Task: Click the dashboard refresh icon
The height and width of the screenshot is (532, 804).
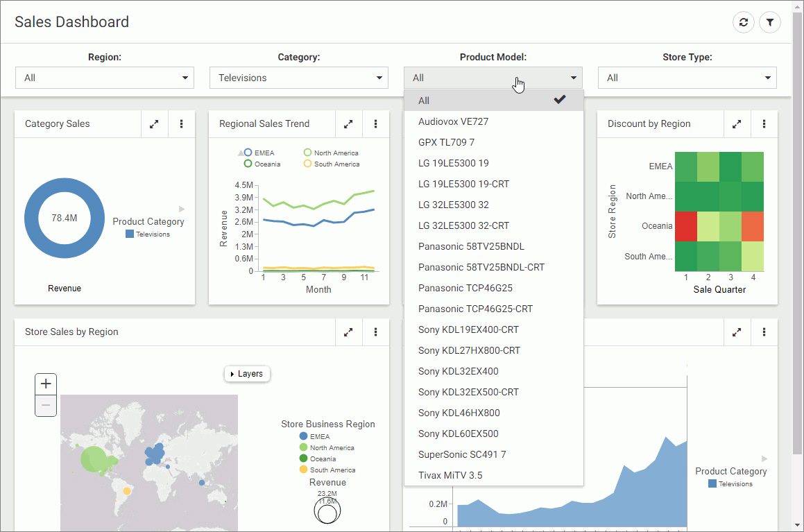Action: click(x=744, y=22)
